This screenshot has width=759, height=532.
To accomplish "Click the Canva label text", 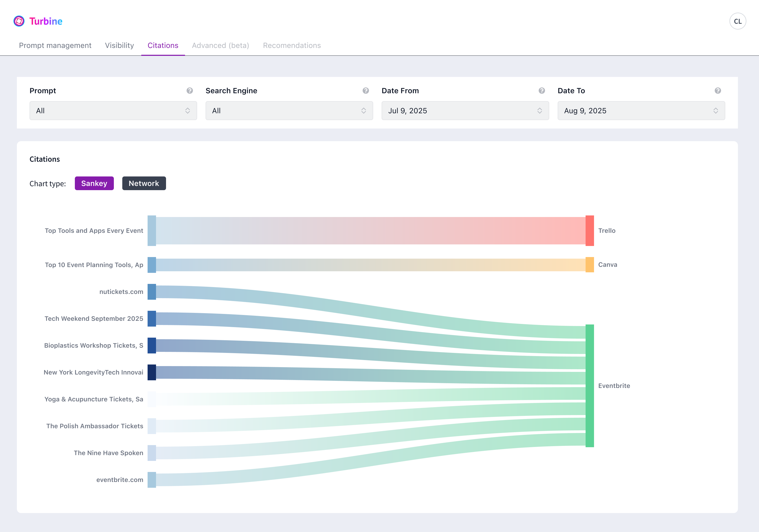I will tap(608, 265).
